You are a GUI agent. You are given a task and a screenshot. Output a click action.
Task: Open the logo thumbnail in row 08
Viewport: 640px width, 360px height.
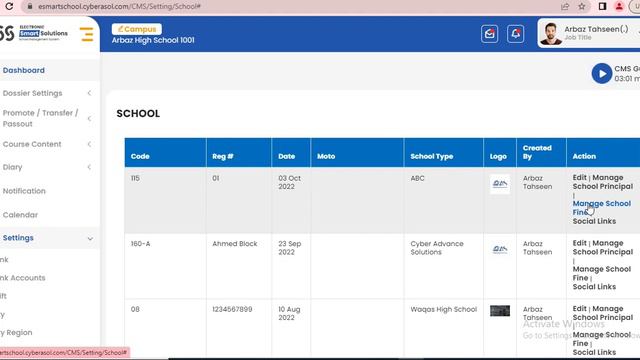tap(500, 311)
